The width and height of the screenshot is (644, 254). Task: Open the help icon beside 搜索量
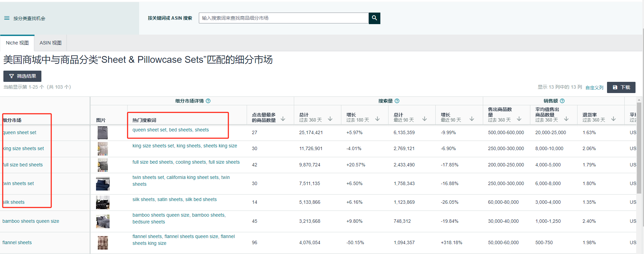pos(397,101)
